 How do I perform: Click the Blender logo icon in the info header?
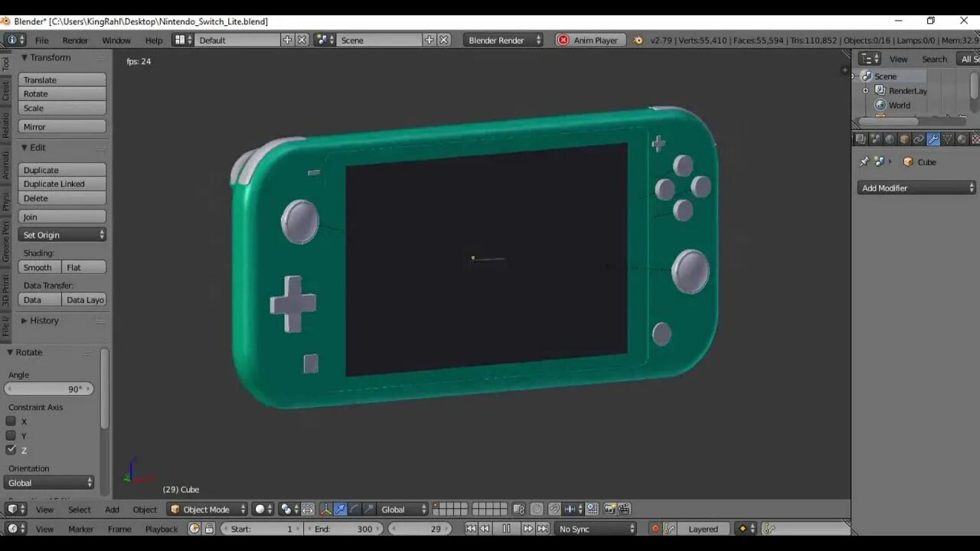(639, 40)
